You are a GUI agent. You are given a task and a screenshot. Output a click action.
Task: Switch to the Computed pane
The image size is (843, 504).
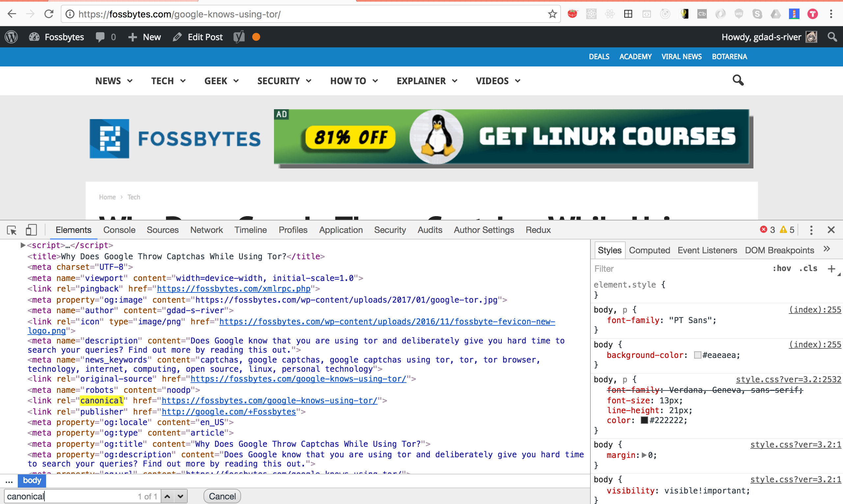649,250
